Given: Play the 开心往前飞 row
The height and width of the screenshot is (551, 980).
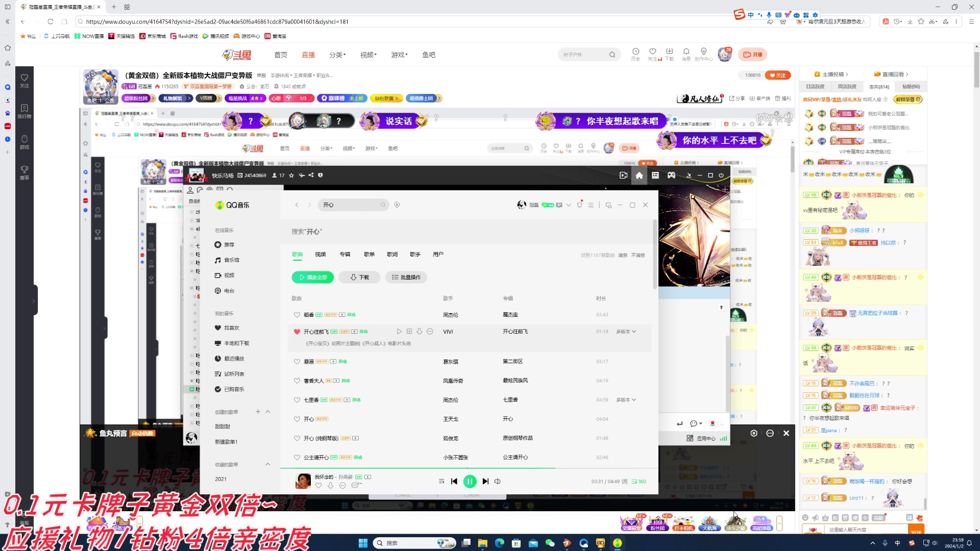Looking at the screenshot, I should point(399,332).
